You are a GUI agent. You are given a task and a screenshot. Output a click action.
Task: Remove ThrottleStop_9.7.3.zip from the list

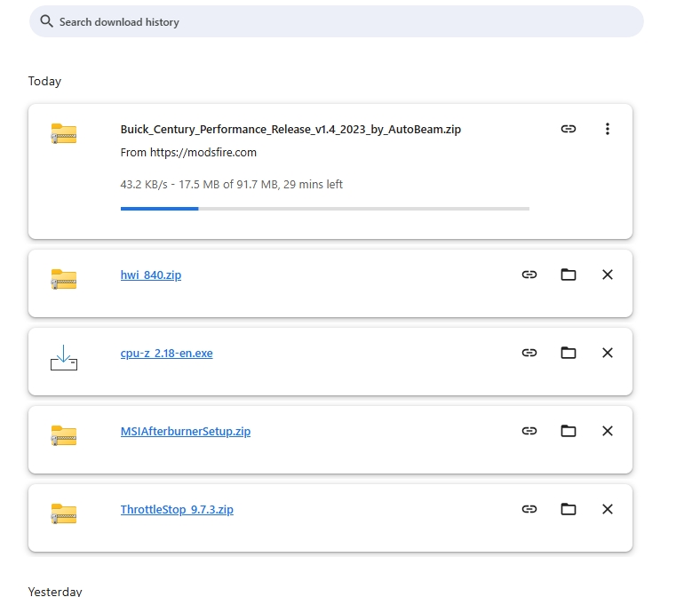point(607,509)
